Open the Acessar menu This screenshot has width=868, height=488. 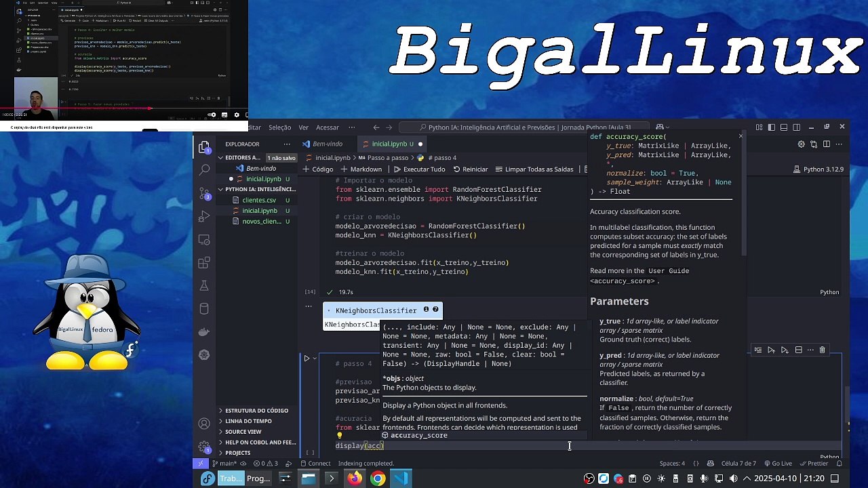point(328,127)
